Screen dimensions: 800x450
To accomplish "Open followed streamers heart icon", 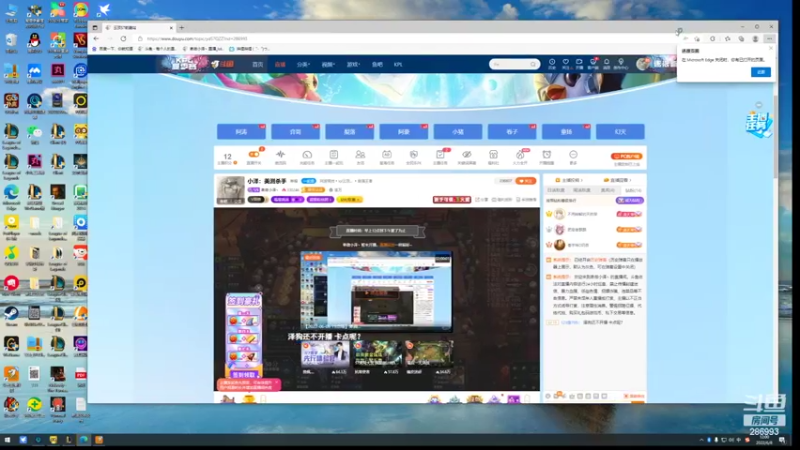I will [565, 64].
